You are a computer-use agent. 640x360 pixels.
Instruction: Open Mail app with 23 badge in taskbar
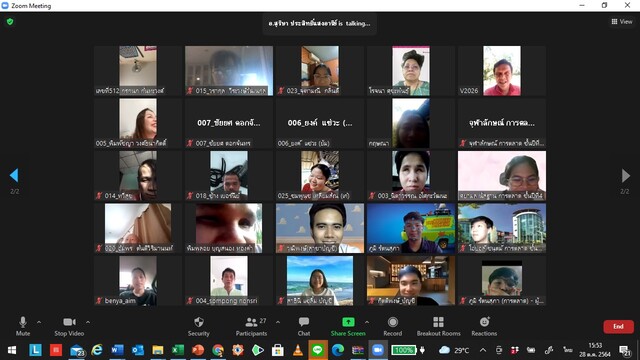(76, 350)
